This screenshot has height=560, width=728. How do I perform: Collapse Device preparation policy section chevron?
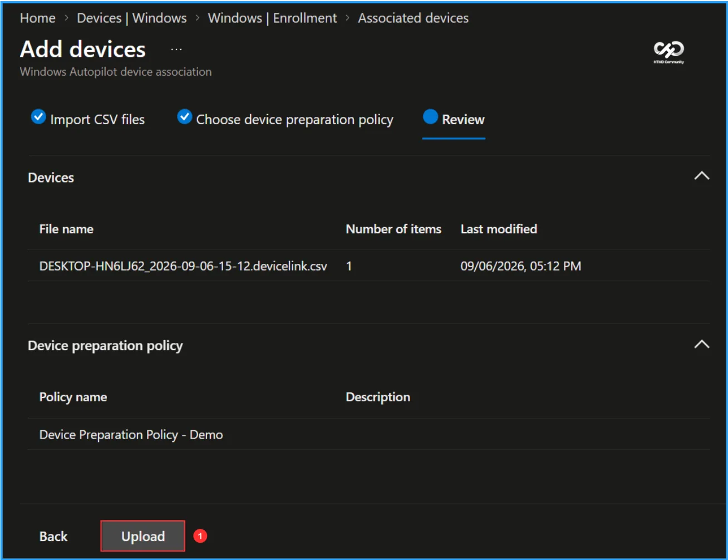click(x=702, y=344)
